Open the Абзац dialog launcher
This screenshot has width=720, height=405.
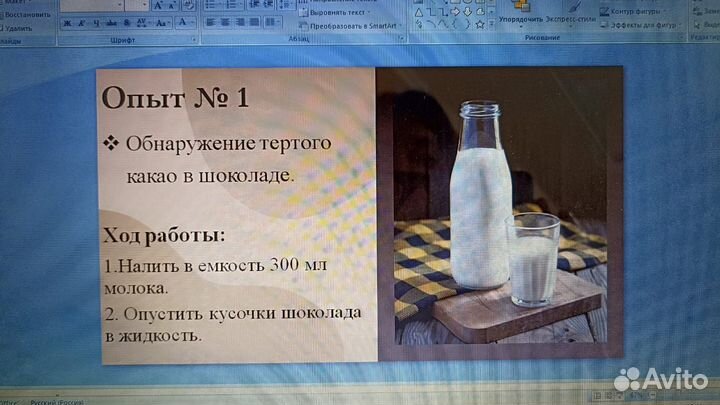click(402, 39)
